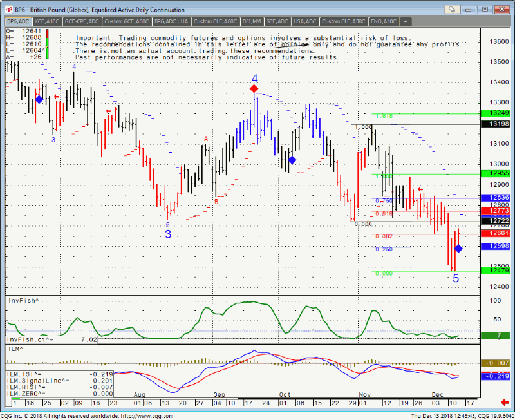
Task: Click the blue diamond marker near 12598
Action: tap(458, 249)
